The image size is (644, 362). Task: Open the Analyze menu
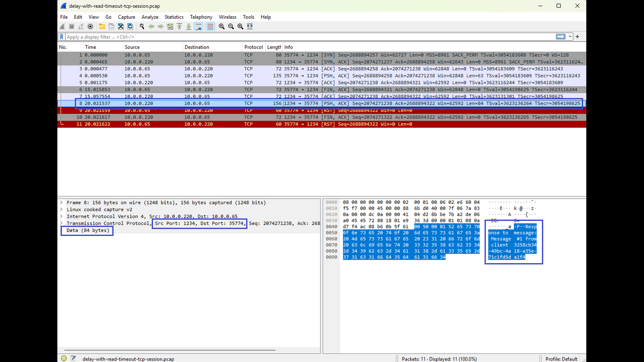150,17
